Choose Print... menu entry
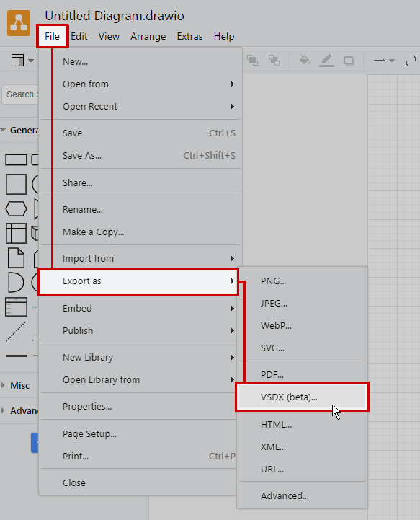Screen dimensions: 420x520 (138, 457)
